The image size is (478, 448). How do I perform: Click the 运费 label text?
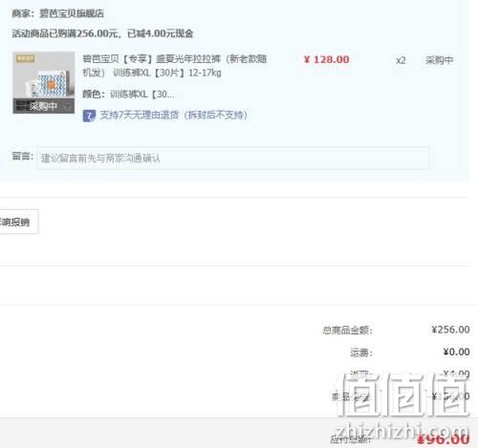(x=361, y=352)
